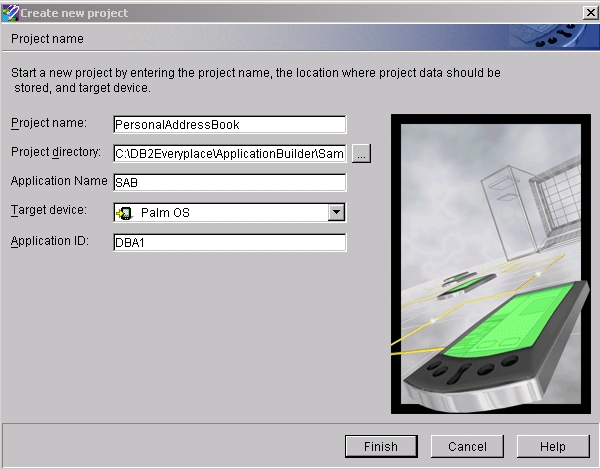
Task: Click the Project name label
Action: click(x=49, y=123)
